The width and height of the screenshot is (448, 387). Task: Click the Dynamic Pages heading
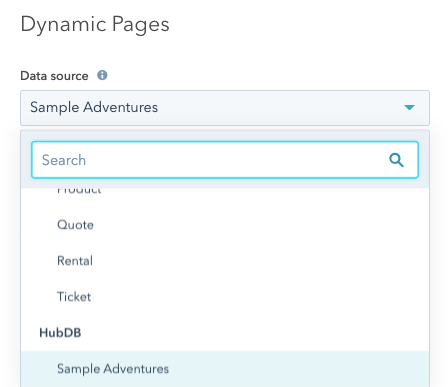tap(95, 25)
